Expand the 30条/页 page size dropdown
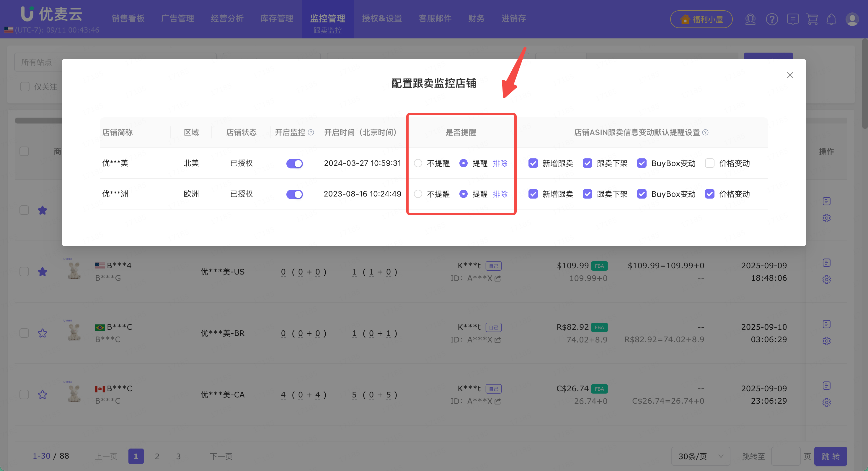Viewport: 868px width, 471px height. (701, 456)
